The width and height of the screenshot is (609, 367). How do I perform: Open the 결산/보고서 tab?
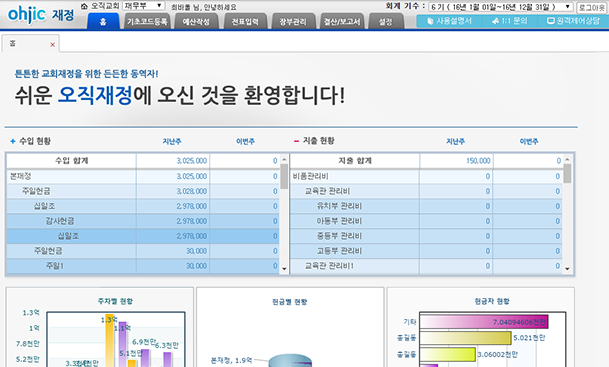pos(342,21)
